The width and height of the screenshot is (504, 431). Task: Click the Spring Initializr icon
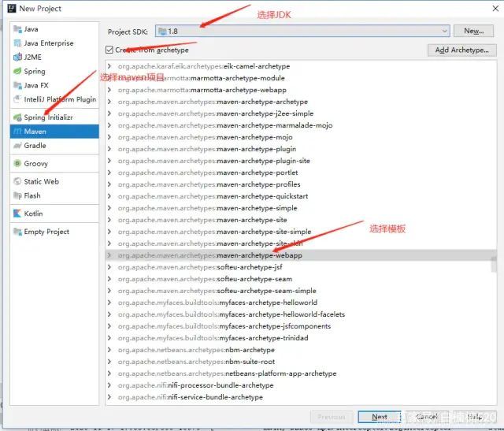pos(17,117)
